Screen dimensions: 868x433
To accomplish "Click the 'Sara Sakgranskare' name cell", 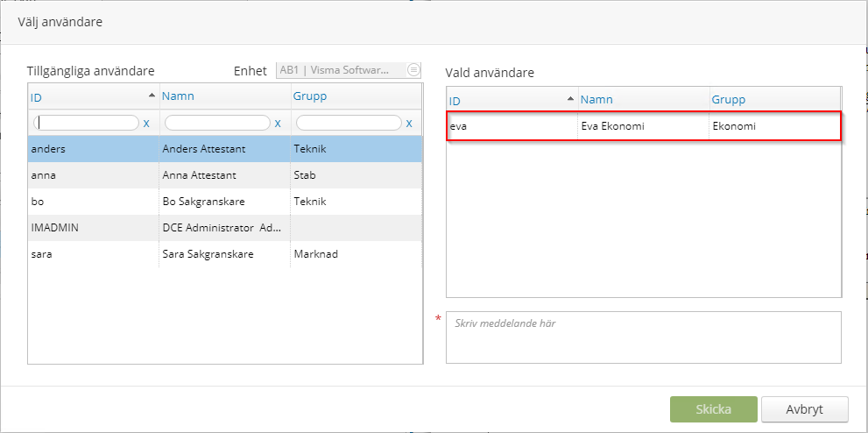I will pyautogui.click(x=225, y=254).
